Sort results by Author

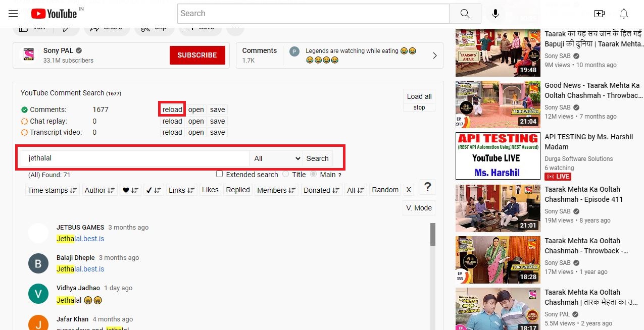[x=100, y=190]
